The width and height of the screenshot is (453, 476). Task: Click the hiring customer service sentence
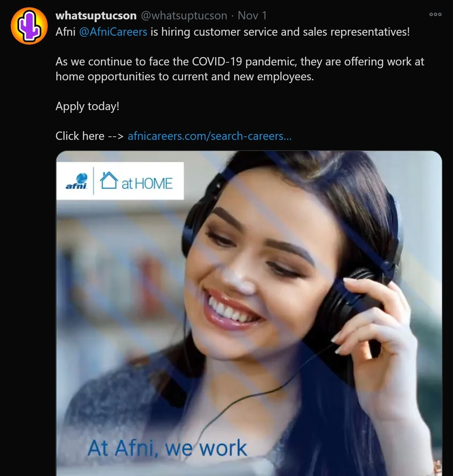point(280,32)
